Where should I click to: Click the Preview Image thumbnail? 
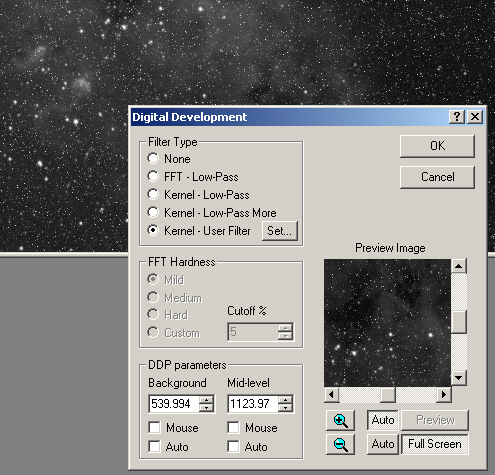387,323
